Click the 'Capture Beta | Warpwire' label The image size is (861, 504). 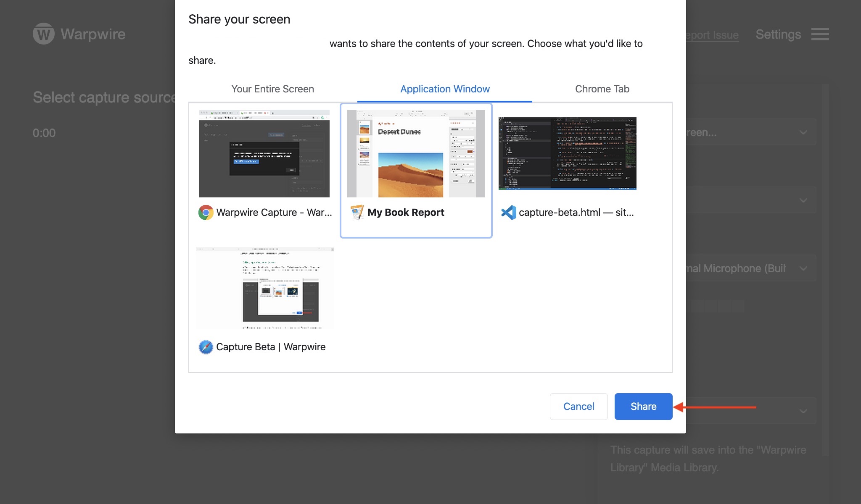(271, 347)
